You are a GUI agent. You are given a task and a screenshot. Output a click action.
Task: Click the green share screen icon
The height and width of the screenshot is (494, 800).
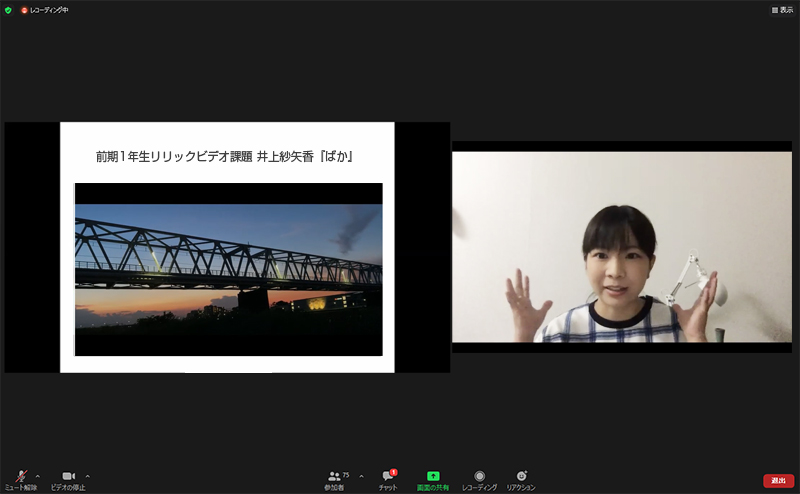point(433,476)
